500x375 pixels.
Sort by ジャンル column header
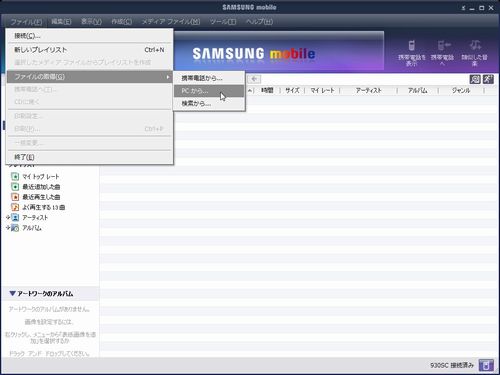pos(461,90)
